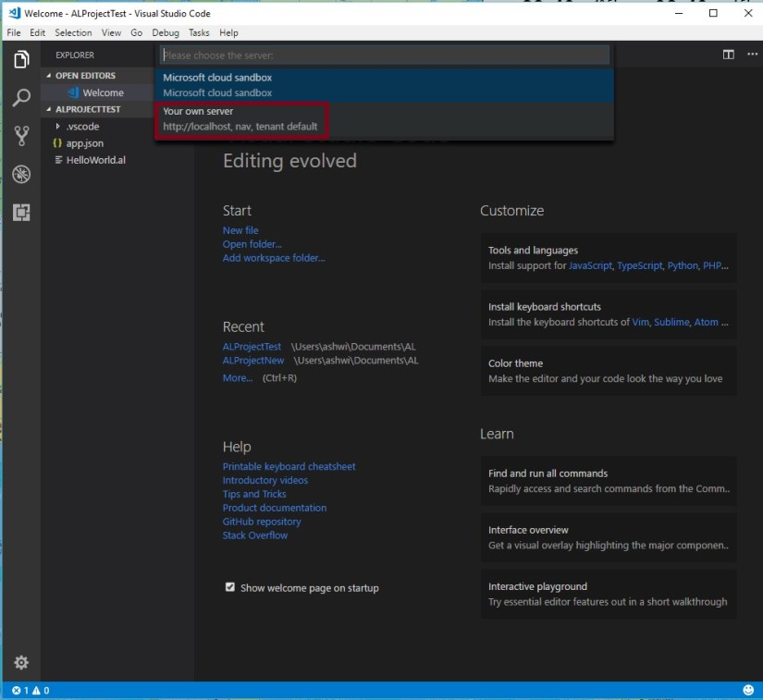Open the Manage gear icon

[20, 662]
